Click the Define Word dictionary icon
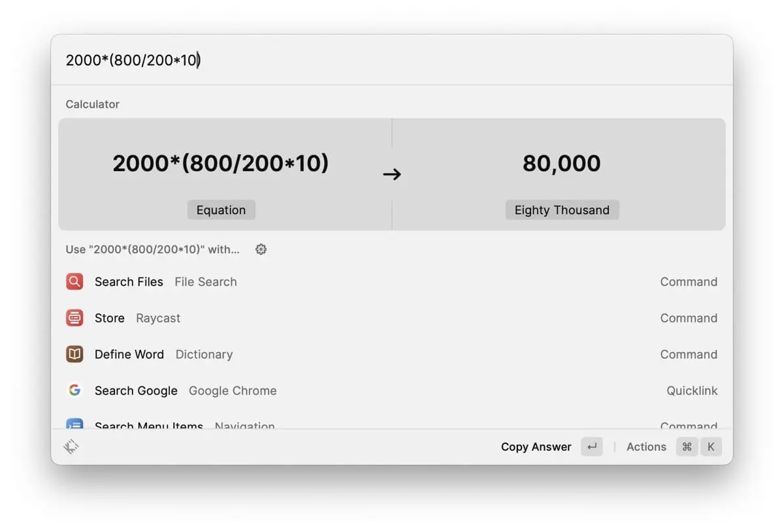784x532 pixels. click(x=74, y=354)
